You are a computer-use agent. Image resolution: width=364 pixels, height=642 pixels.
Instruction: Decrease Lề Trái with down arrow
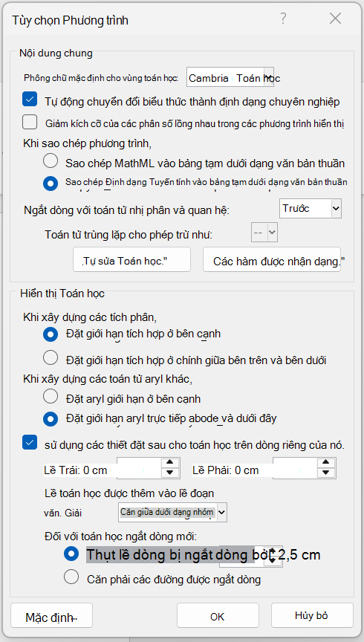point(170,473)
